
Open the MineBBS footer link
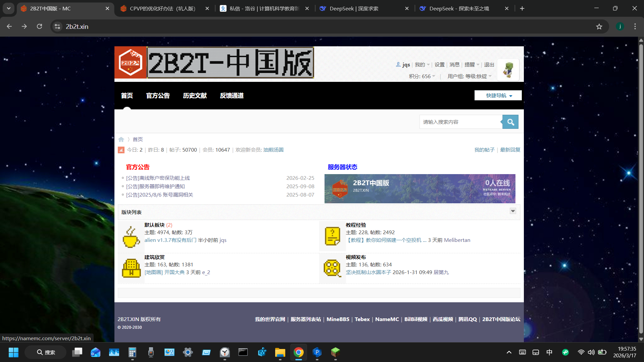(338, 319)
